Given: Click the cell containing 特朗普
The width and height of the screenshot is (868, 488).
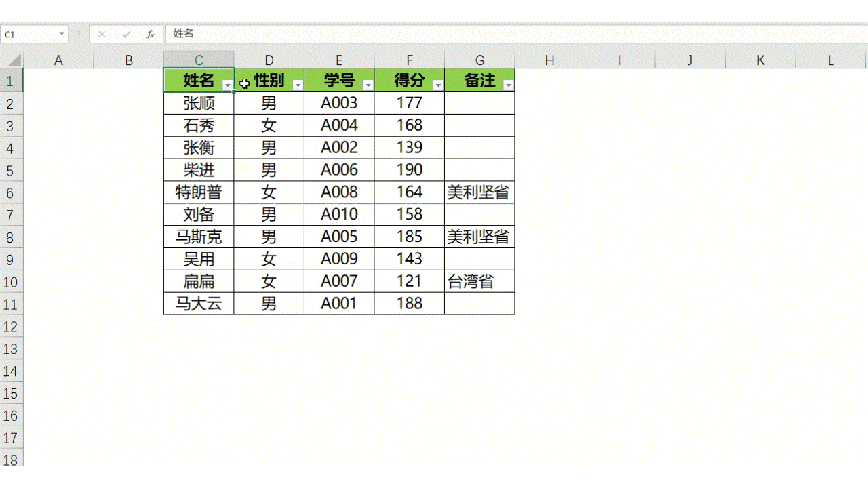Looking at the screenshot, I should pos(199,192).
